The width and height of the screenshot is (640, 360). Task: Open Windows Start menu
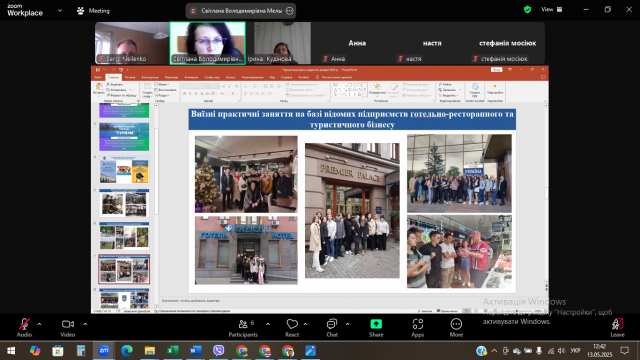point(11,351)
